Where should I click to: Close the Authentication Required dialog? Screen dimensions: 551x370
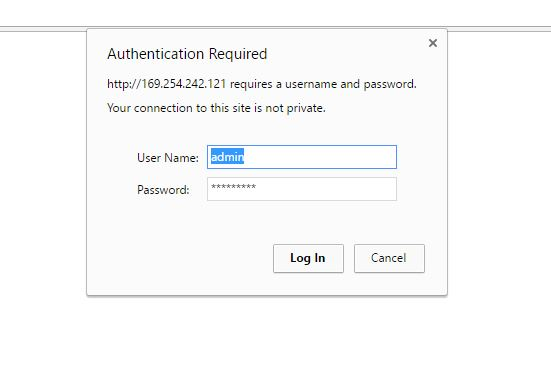[x=433, y=43]
